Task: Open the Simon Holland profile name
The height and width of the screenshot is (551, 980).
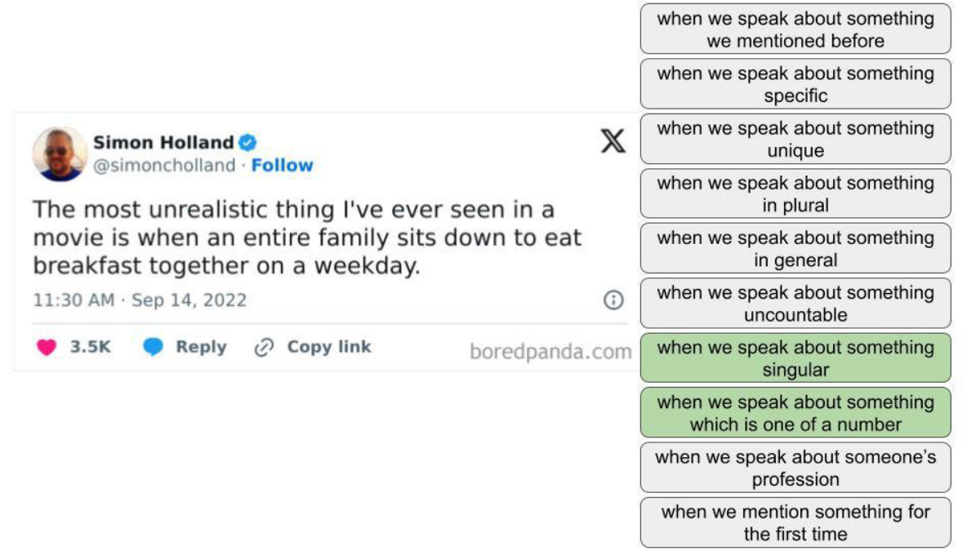Action: pyautogui.click(x=163, y=143)
